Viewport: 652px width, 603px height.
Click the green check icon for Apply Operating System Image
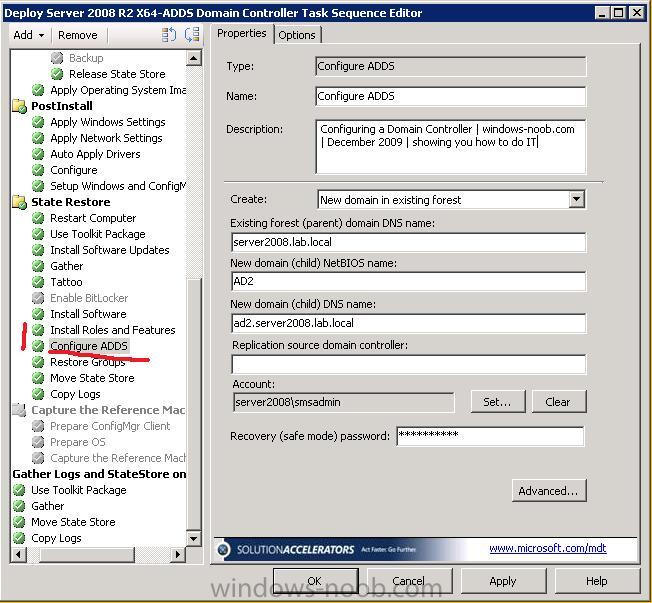coord(38,90)
